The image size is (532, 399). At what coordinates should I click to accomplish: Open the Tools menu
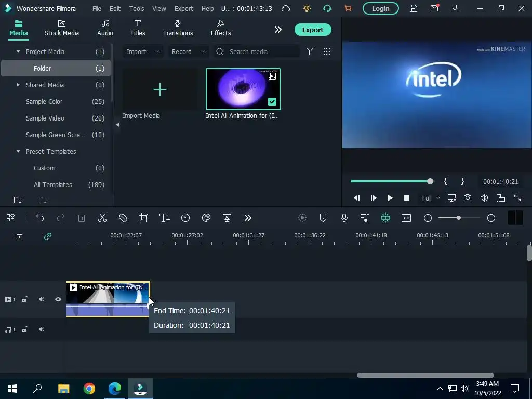click(137, 8)
